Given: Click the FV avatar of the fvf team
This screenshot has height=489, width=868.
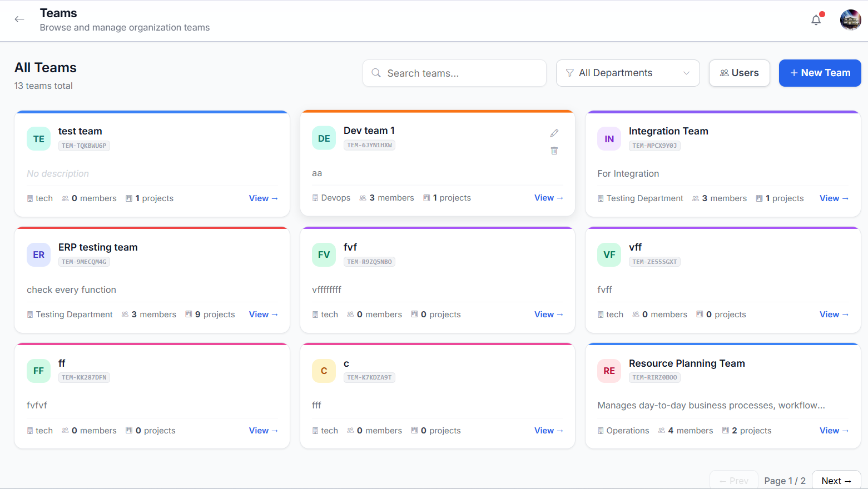Looking at the screenshot, I should (x=324, y=255).
